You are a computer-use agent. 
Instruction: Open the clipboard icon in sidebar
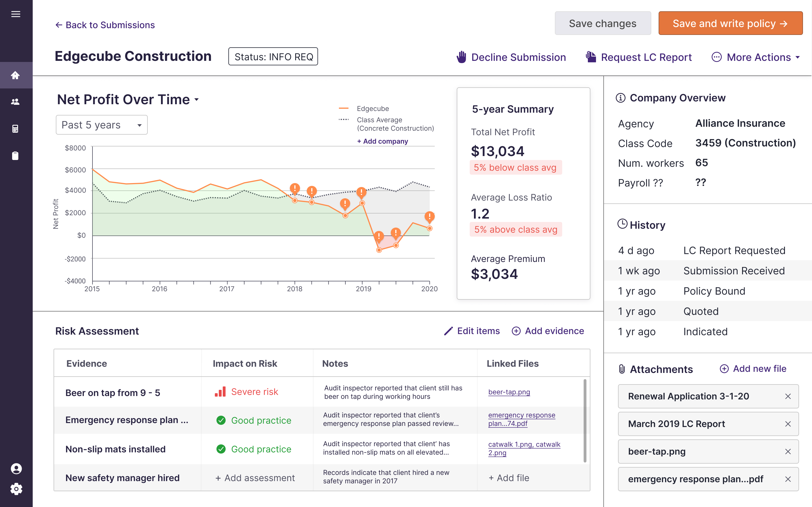[x=16, y=155]
